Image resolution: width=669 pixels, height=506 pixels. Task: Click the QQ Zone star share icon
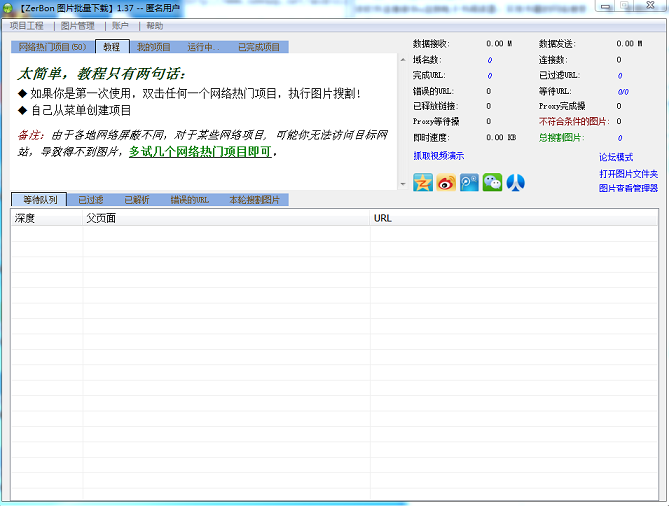tap(423, 182)
